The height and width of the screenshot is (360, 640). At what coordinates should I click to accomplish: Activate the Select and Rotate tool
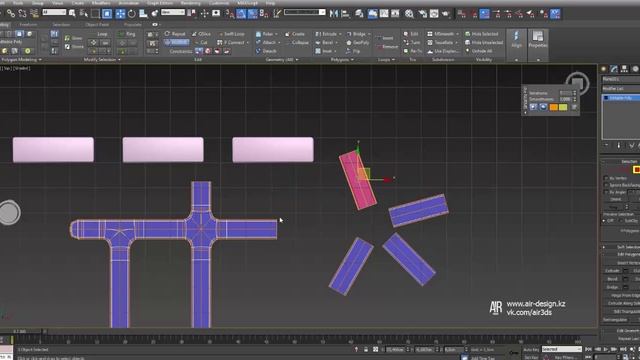131,13
